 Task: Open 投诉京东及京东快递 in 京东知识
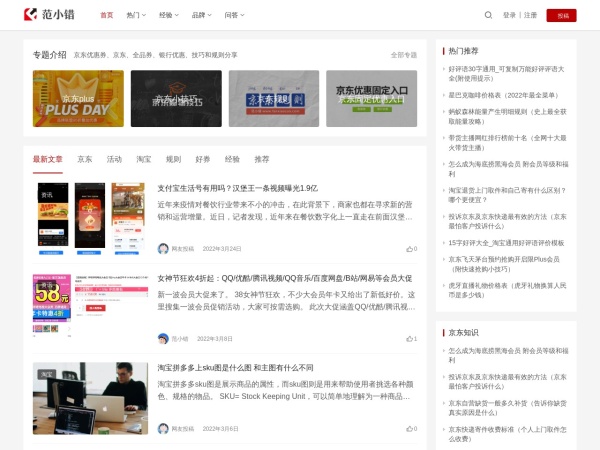click(x=507, y=382)
